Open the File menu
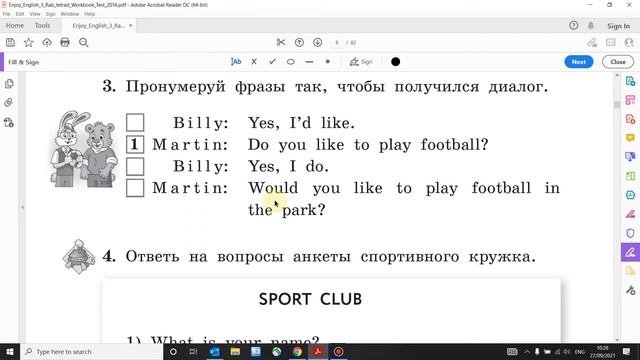Image resolution: width=640 pixels, height=360 pixels. point(7,14)
